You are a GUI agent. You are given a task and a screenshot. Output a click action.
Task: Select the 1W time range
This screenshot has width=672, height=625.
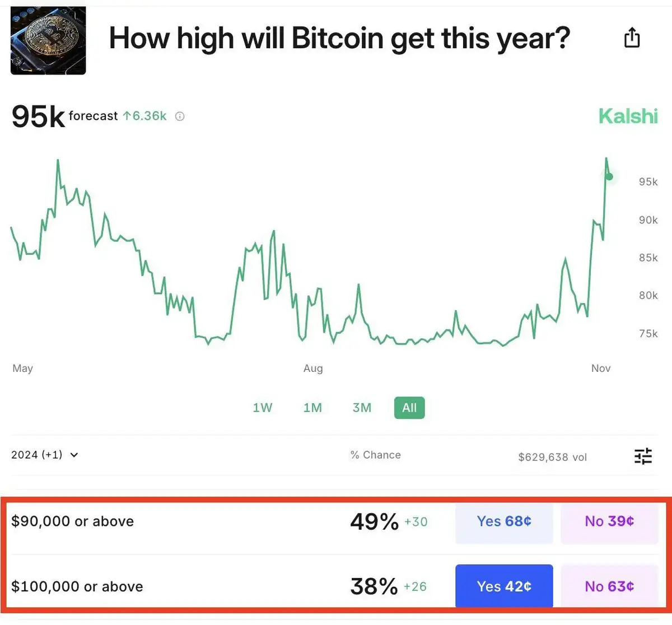(262, 408)
